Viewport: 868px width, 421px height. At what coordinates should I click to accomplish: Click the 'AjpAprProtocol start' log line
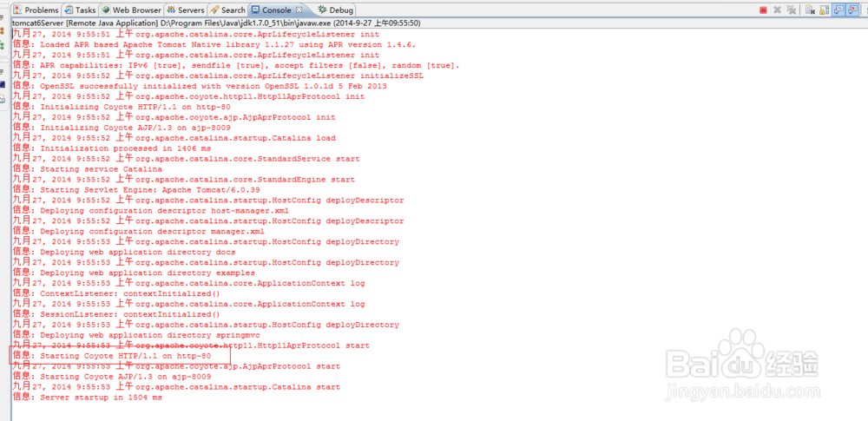(176, 366)
